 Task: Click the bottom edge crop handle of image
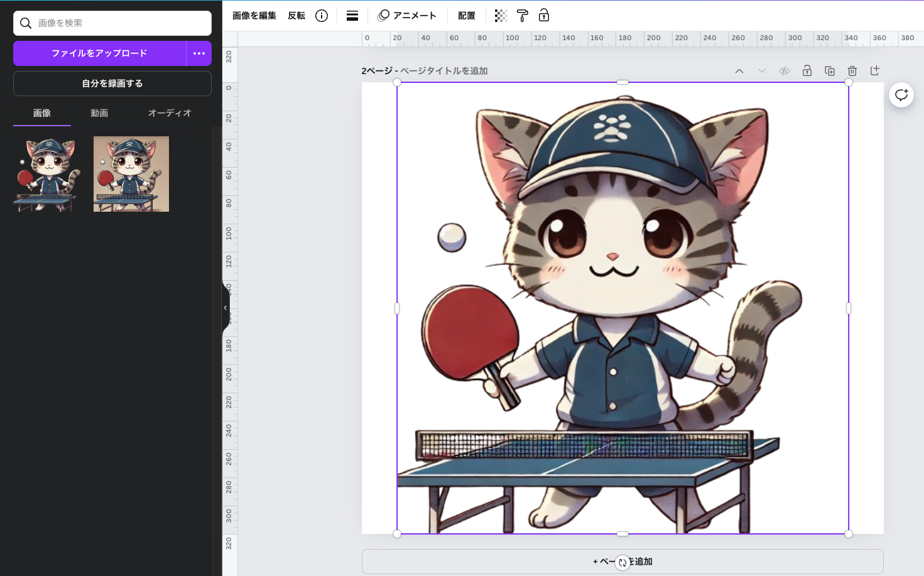point(622,534)
